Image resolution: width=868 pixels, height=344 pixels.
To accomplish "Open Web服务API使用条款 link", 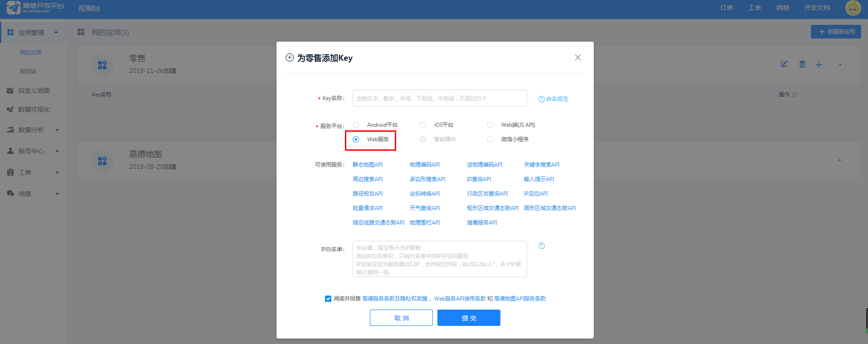I will click(460, 299).
